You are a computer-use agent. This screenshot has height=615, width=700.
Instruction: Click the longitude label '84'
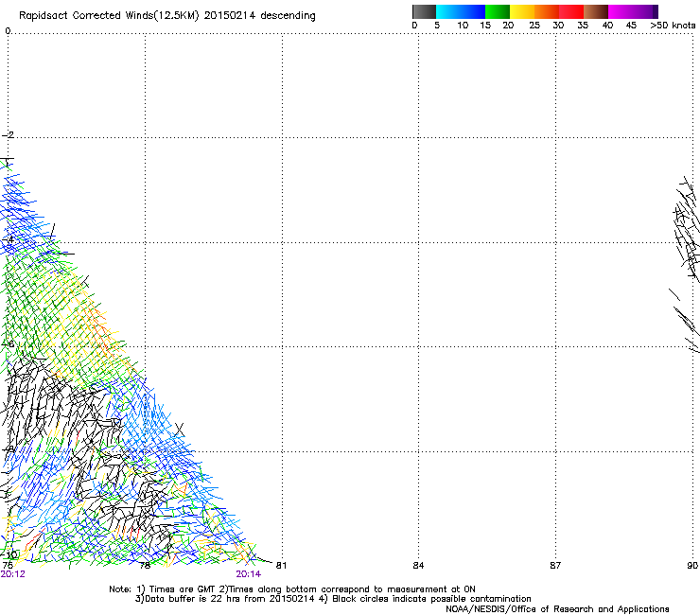tap(418, 566)
